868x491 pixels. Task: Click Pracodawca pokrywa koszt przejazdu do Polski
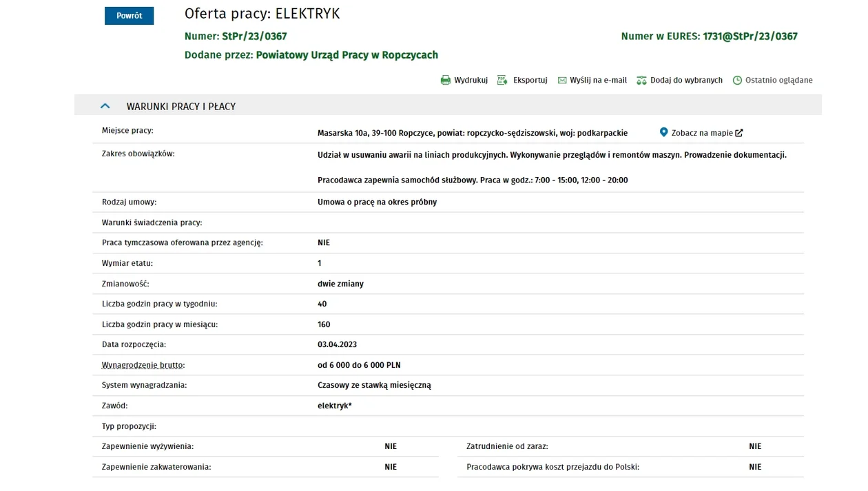pos(553,467)
